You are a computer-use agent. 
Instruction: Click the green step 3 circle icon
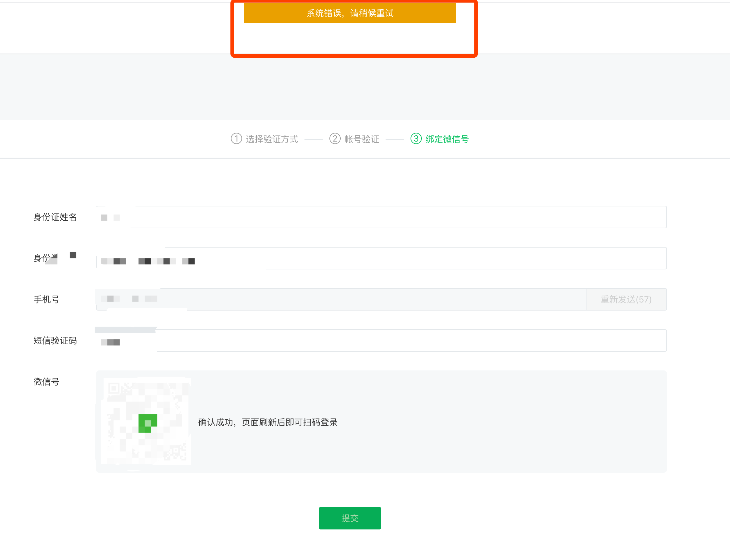(x=416, y=139)
